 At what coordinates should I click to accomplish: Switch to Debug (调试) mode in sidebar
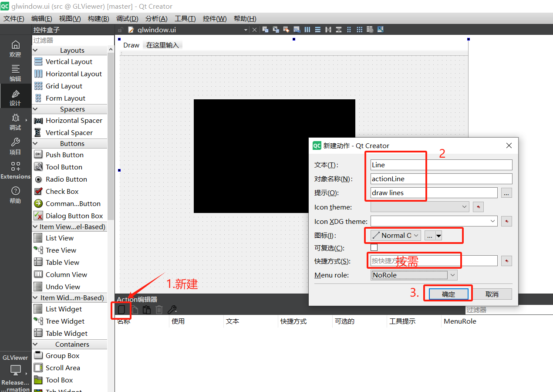point(15,122)
